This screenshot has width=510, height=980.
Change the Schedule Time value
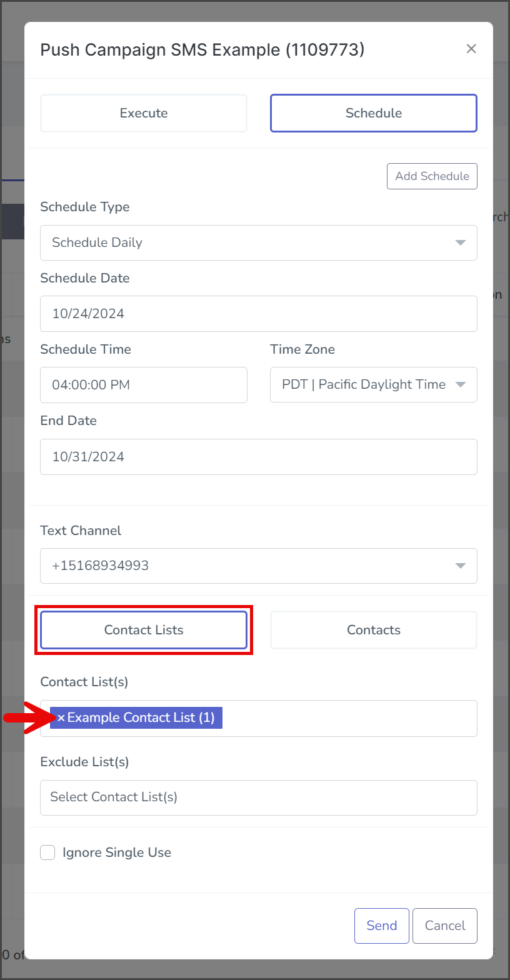click(x=144, y=384)
